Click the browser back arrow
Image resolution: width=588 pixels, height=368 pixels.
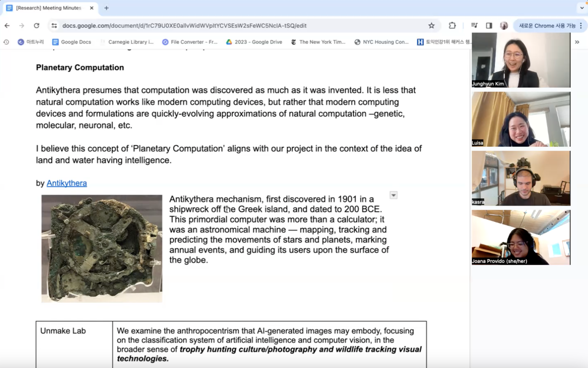[7, 26]
